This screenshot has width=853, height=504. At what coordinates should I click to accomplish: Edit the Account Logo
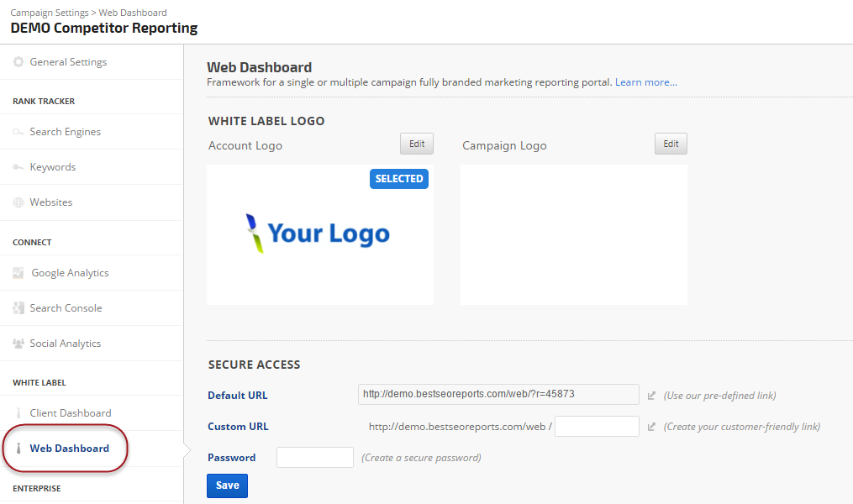417,144
